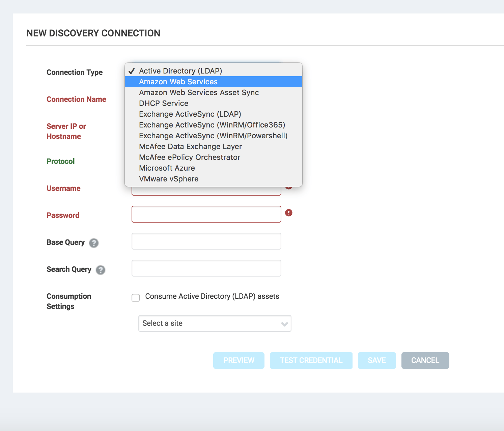Click the Search Query help icon

tap(101, 270)
